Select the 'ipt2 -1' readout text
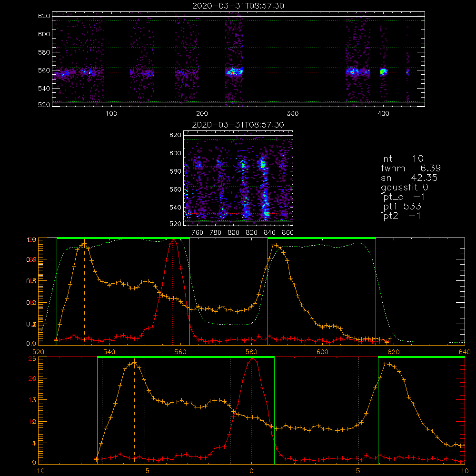476x476 pixels. coord(400,216)
